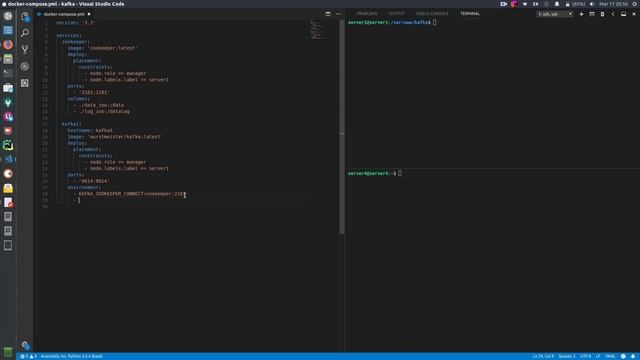
Task: Click line 'KAFKA_ZOOKEEPER_CONNECT=zookeeper:2181'
Action: 131,194
